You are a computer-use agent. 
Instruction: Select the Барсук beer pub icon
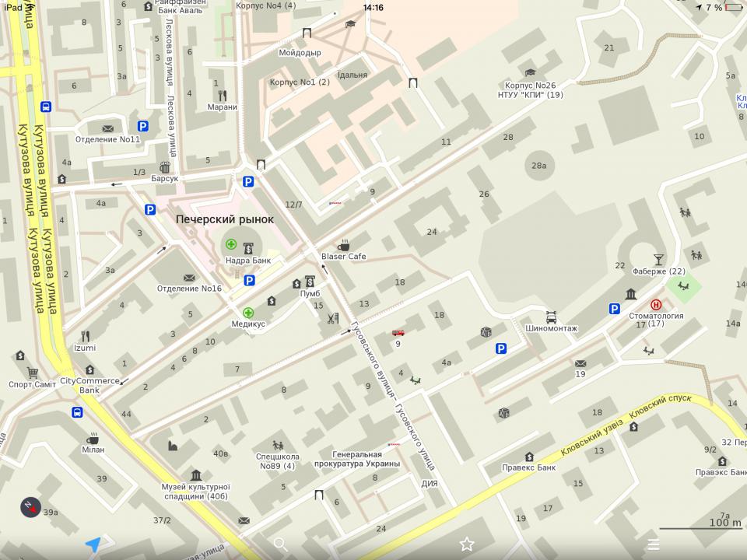(165, 167)
